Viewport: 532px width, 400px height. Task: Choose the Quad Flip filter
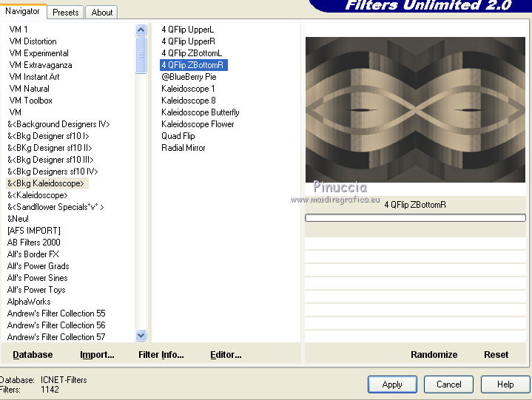click(178, 136)
